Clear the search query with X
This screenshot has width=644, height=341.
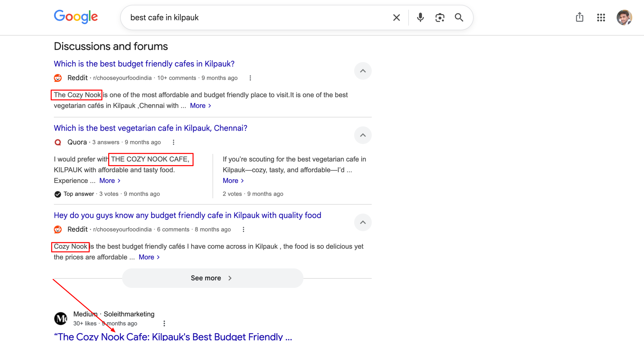click(x=396, y=18)
